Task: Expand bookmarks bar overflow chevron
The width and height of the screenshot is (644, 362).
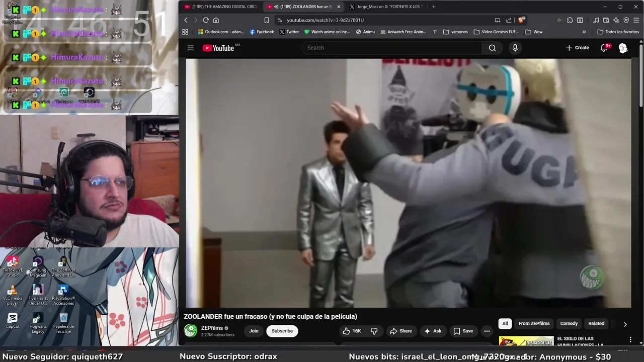Action: 584,32
